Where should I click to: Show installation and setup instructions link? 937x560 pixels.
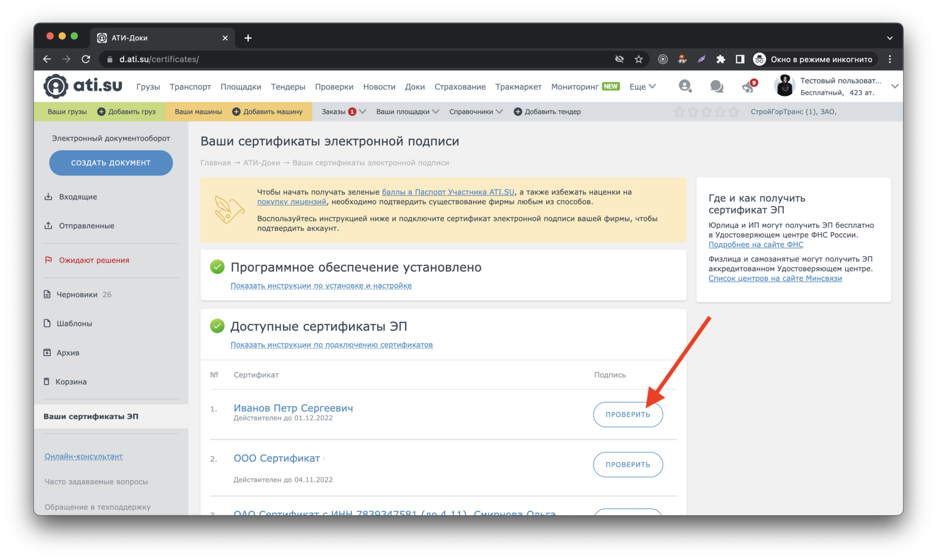click(x=321, y=286)
